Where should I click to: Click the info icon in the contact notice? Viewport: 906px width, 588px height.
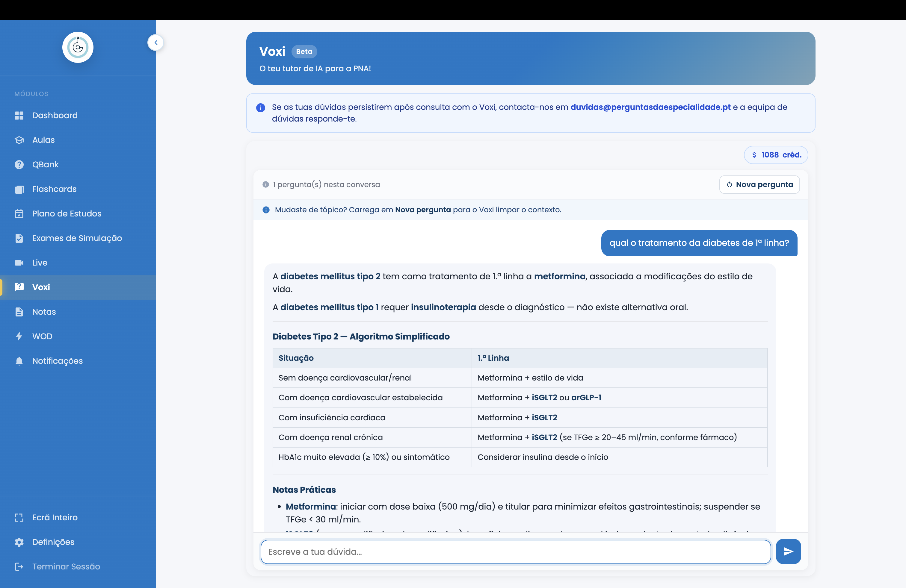click(261, 108)
